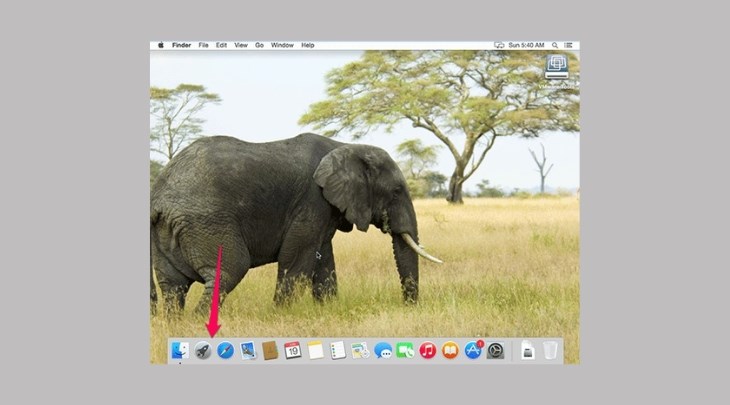This screenshot has height=405, width=730.
Task: Select the drive icon on the desktop
Action: click(x=557, y=65)
